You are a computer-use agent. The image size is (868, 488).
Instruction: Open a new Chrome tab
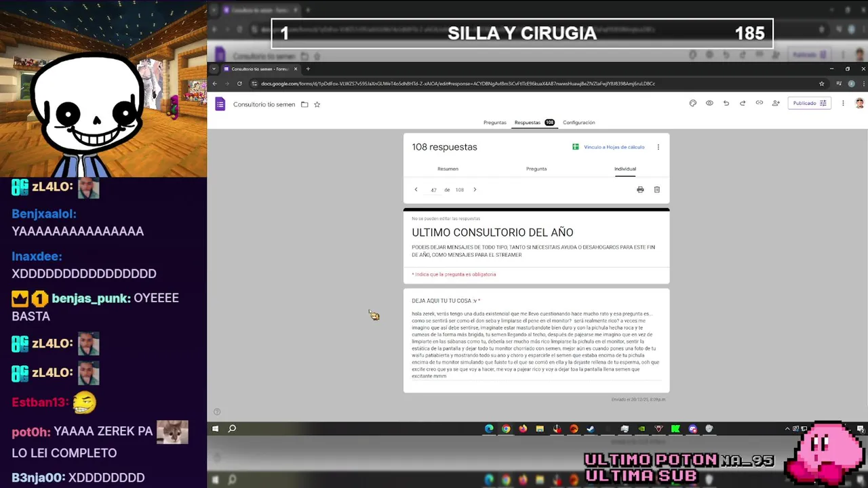coord(308,68)
